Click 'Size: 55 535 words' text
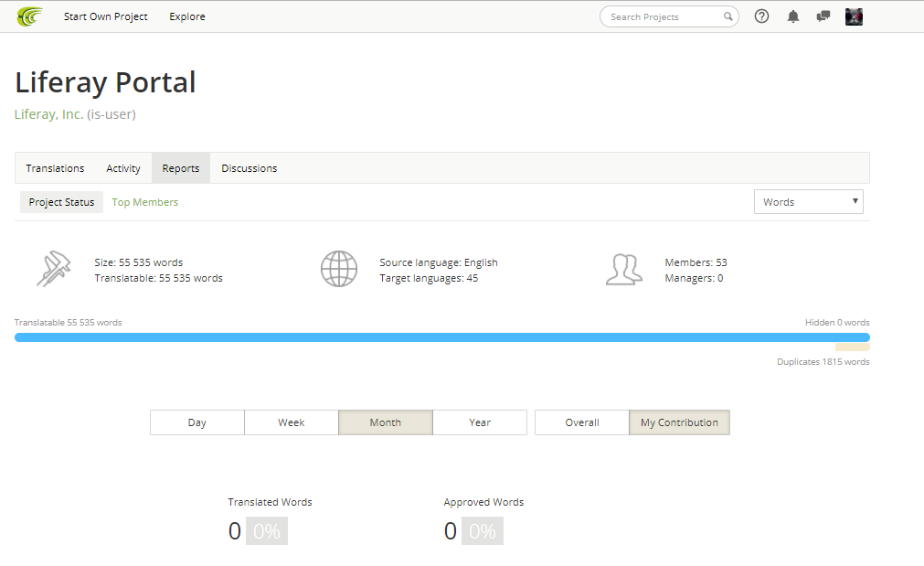Image resolution: width=924 pixels, height=566 pixels. click(139, 262)
